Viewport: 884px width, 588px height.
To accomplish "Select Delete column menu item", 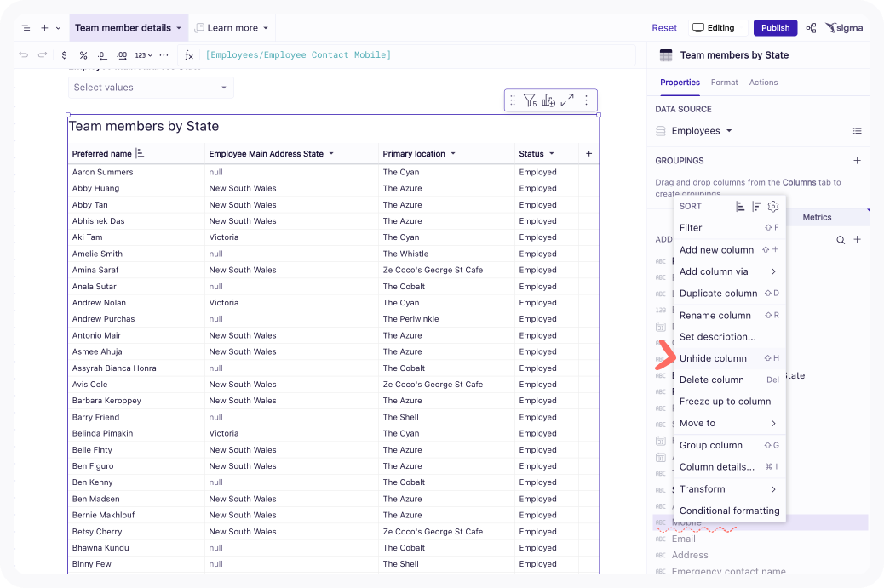I will 730,380.
